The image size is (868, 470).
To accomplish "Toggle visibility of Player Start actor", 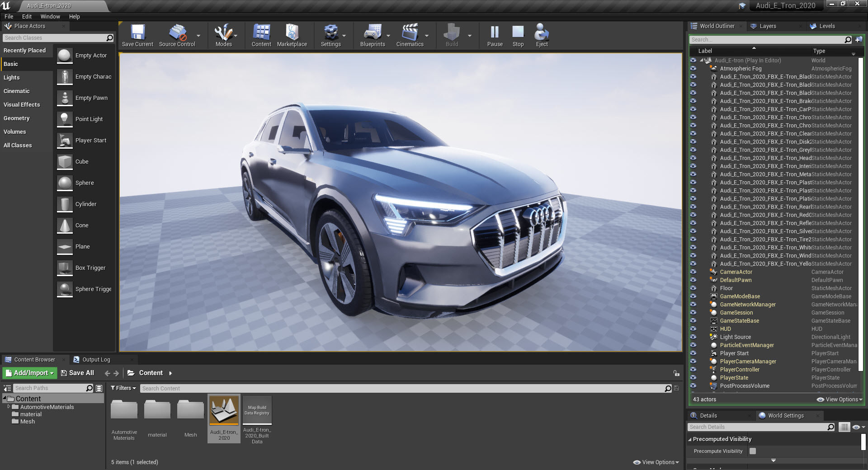I will (693, 353).
